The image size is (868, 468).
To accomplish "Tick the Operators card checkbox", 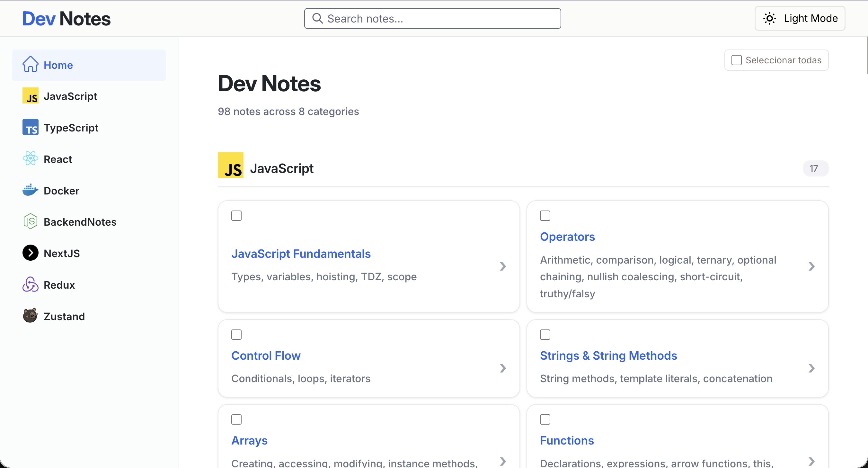I will pyautogui.click(x=545, y=215).
